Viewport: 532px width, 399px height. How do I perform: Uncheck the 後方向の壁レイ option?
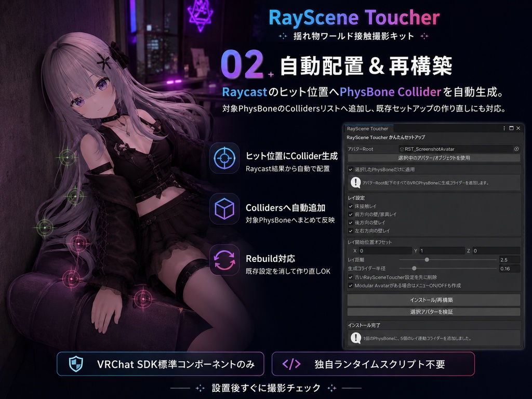351,222
